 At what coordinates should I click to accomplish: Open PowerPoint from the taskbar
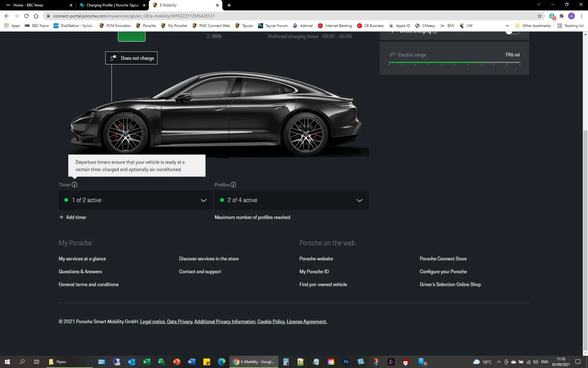click(176, 361)
